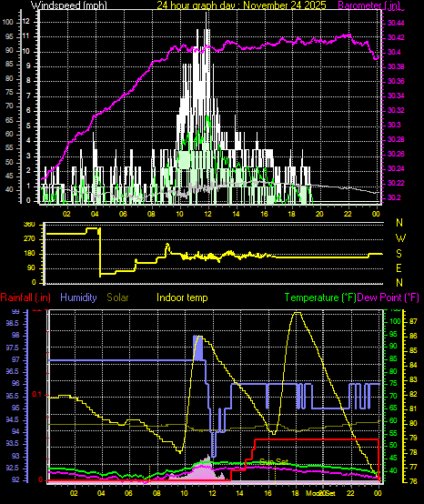Screen dimensions: 424x504
Task: Select the Dew Point (°F) legend label
Action: point(388,297)
